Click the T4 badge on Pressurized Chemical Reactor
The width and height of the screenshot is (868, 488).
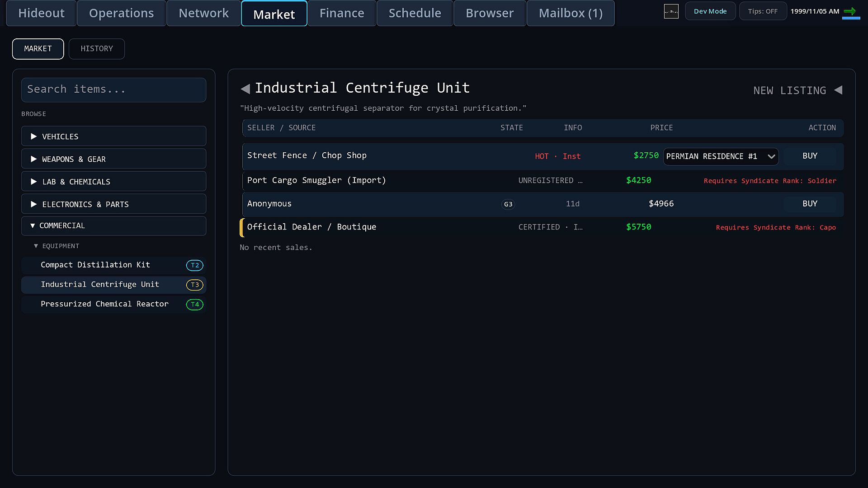click(195, 304)
